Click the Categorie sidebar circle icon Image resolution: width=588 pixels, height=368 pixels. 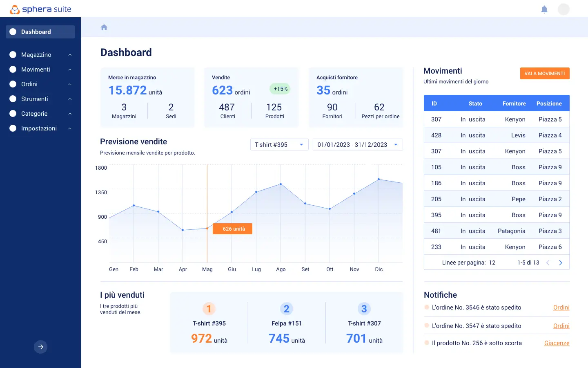tap(13, 114)
